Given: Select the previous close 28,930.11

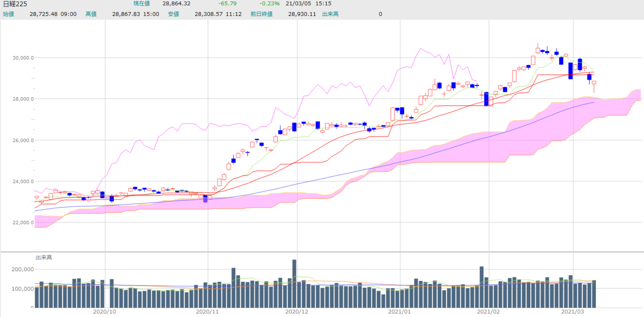Looking at the screenshot, I should point(302,14).
